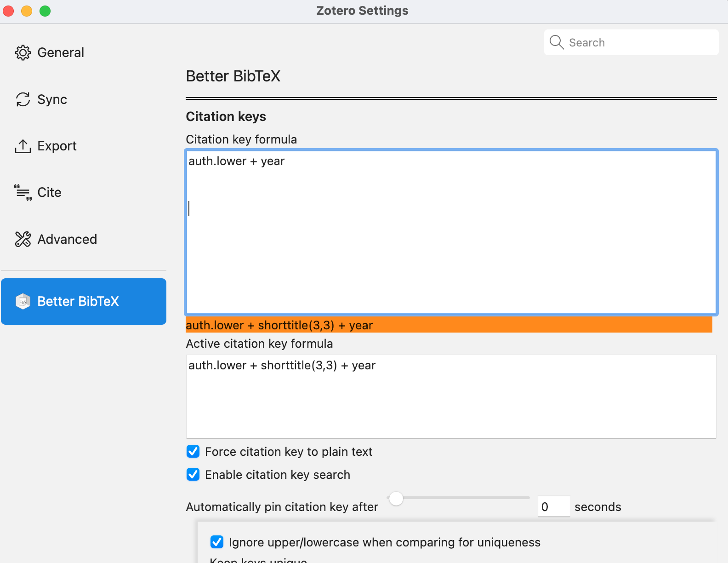Open the Advanced settings pane
This screenshot has height=563, width=728.
coord(83,239)
